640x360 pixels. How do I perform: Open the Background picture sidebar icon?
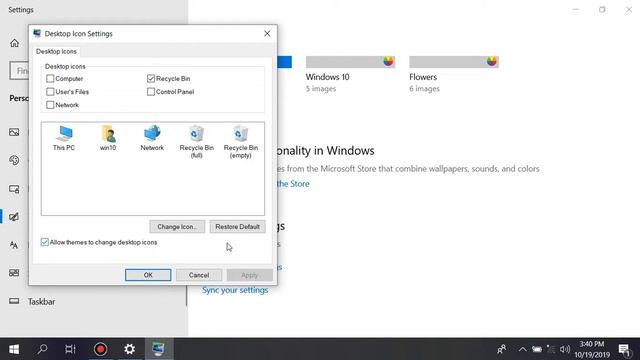pos(14,132)
